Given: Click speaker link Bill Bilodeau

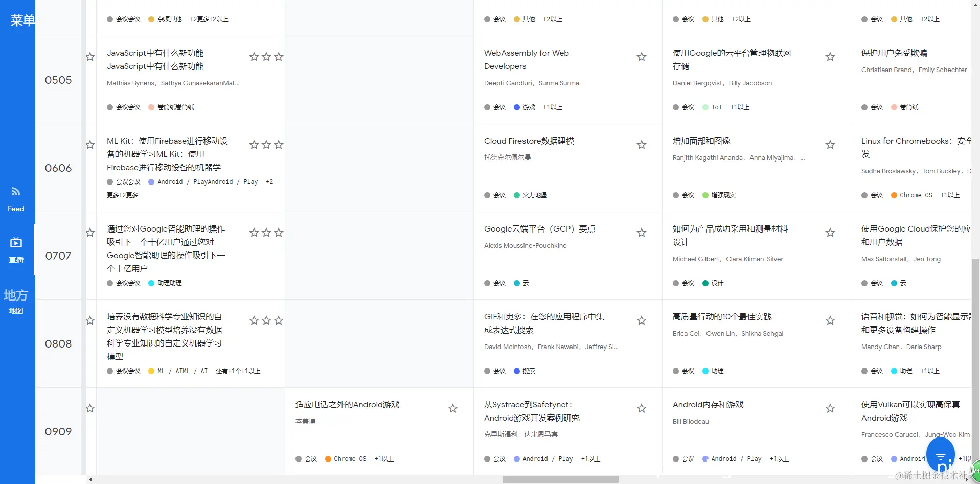Looking at the screenshot, I should [691, 421].
